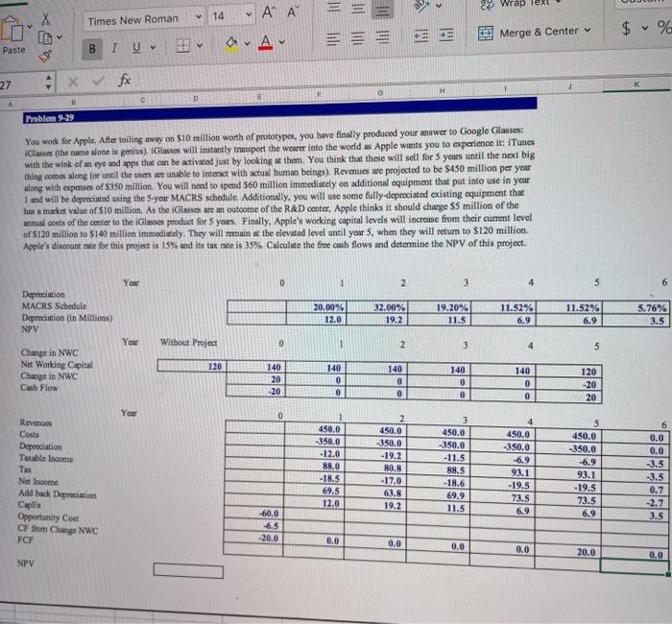Click the Merge & Center button
The image size is (672, 624).
point(528,32)
